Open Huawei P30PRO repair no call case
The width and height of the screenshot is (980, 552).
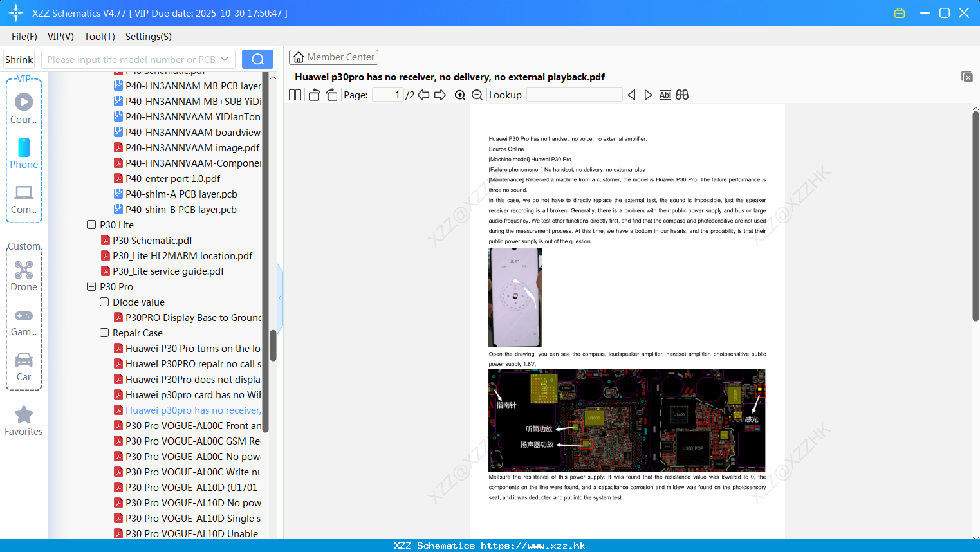coord(188,363)
